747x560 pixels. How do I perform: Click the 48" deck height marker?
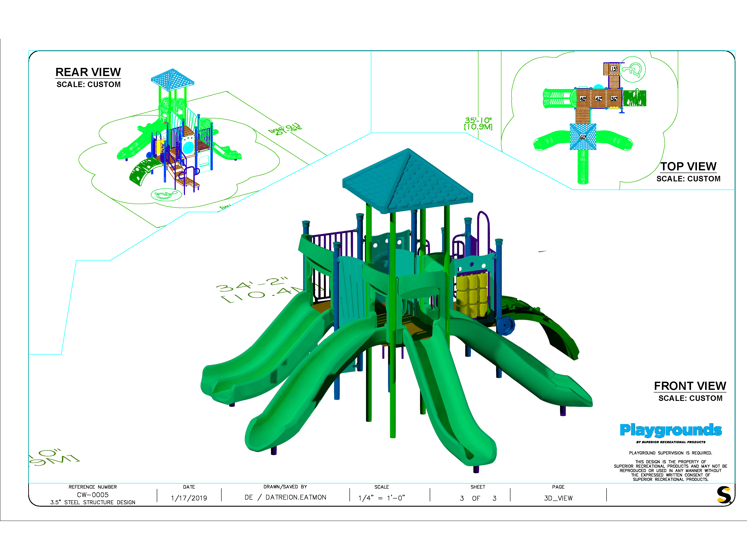583,99
